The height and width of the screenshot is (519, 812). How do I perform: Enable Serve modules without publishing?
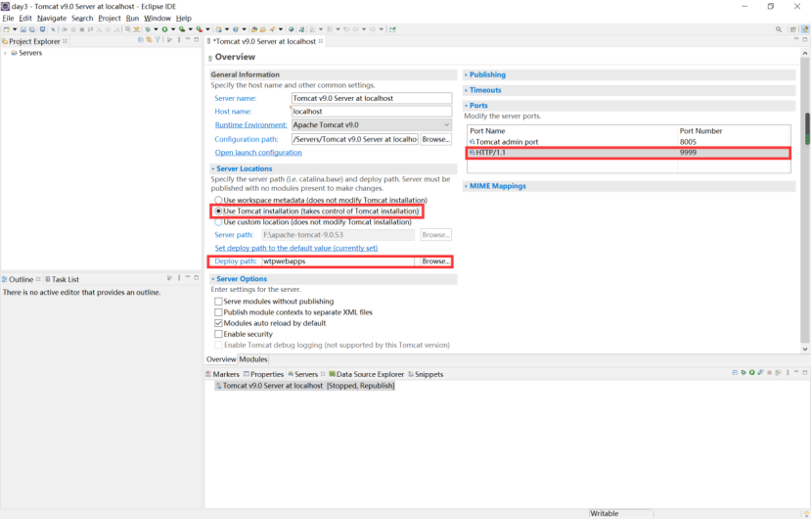[218, 302]
